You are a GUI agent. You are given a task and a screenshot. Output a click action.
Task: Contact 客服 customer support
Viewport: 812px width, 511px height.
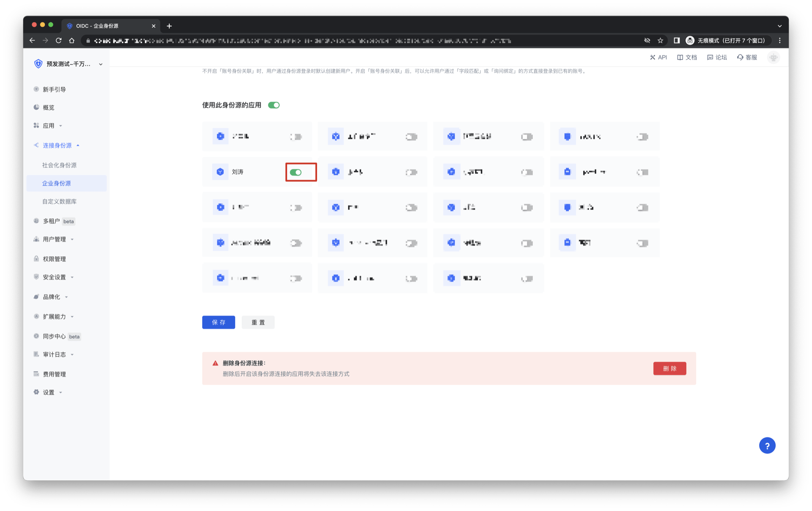[x=747, y=57]
